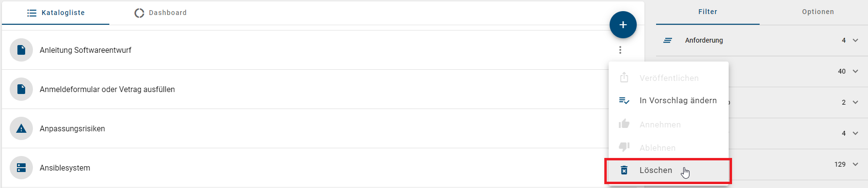This screenshot has width=868, height=188.
Task: Expand the filter group showing 2
Action: 855,102
